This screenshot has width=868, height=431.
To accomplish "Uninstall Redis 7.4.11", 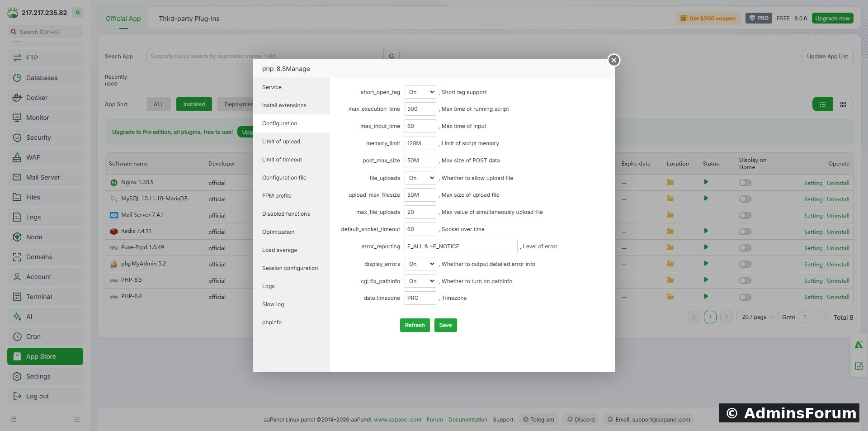I will point(838,232).
